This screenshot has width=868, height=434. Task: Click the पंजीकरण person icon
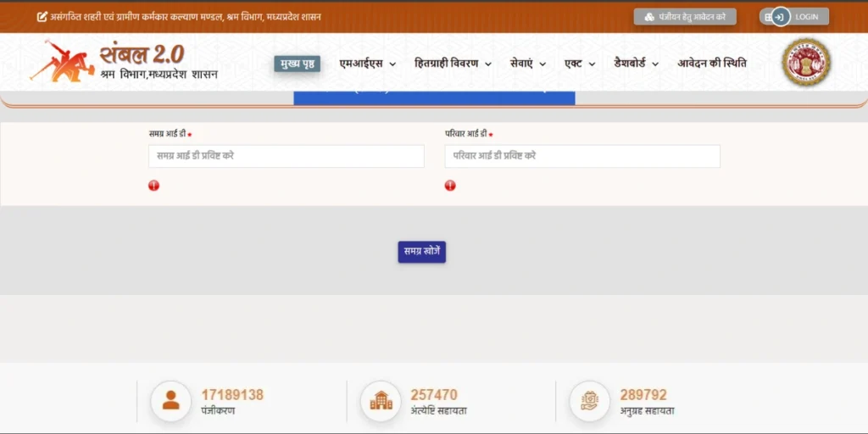pos(170,401)
